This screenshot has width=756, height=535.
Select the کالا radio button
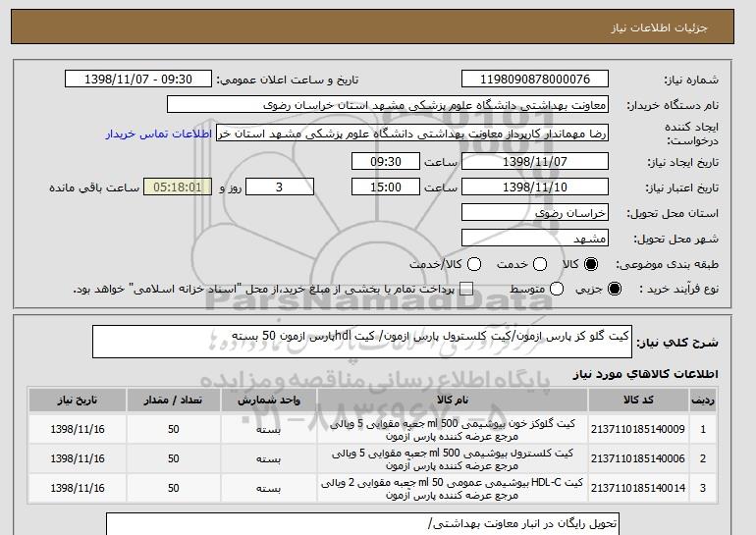click(591, 264)
